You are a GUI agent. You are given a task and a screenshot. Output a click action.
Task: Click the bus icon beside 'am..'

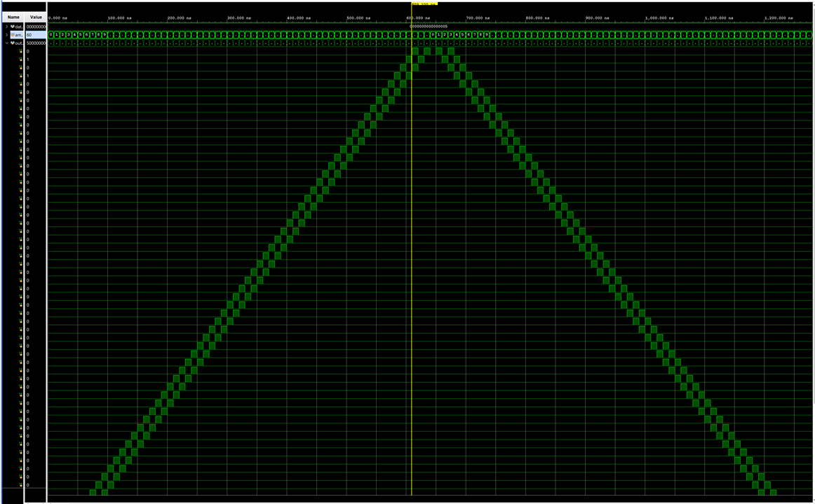point(13,35)
